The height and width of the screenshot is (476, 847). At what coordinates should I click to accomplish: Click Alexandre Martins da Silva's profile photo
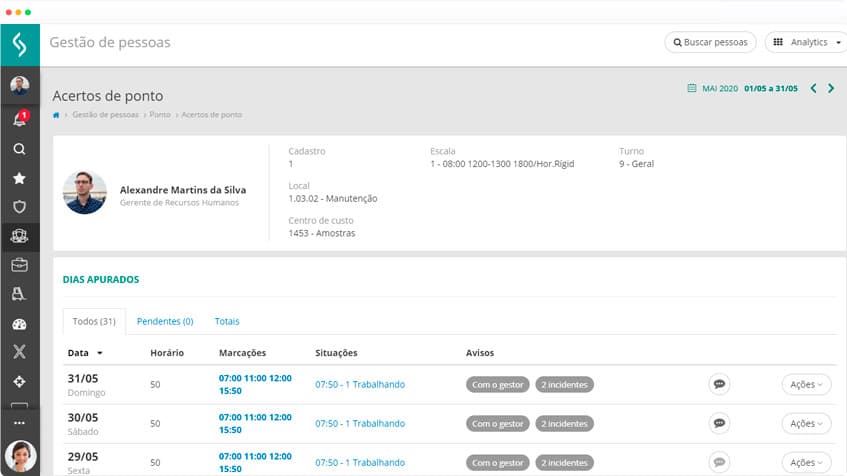pos(85,192)
